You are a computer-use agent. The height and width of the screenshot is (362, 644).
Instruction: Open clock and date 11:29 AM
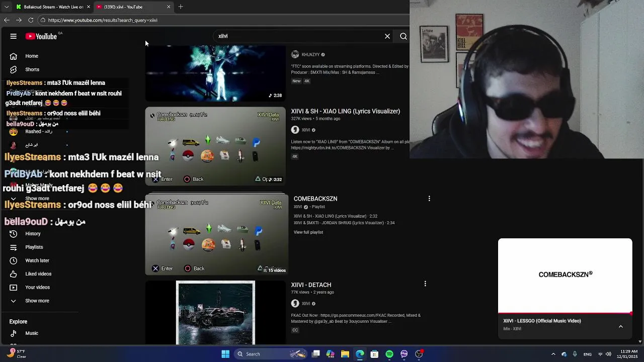pos(628,354)
